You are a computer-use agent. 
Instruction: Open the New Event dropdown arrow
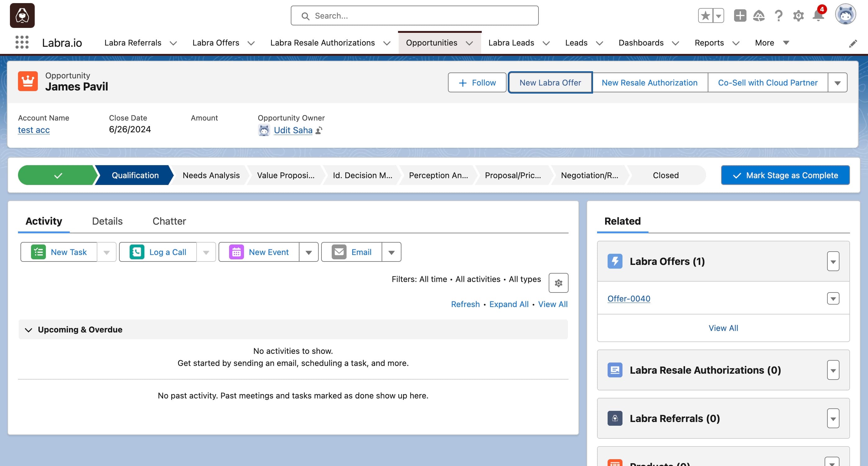click(x=309, y=252)
